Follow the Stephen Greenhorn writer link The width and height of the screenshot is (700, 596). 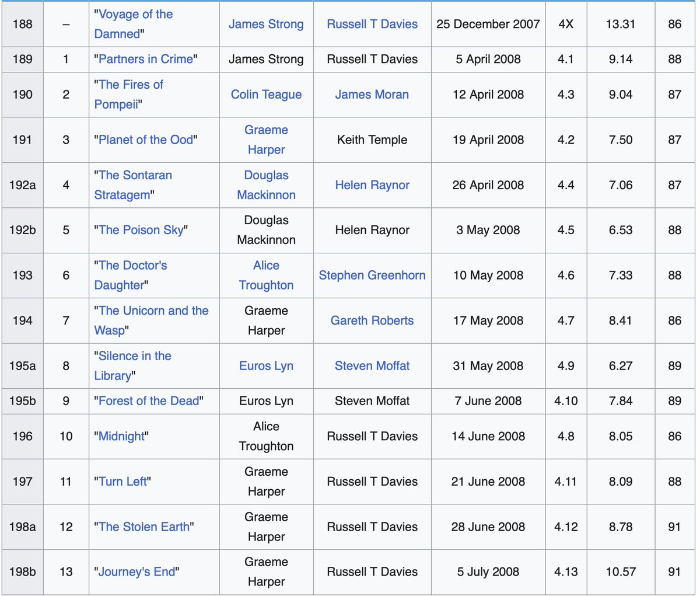click(x=372, y=276)
